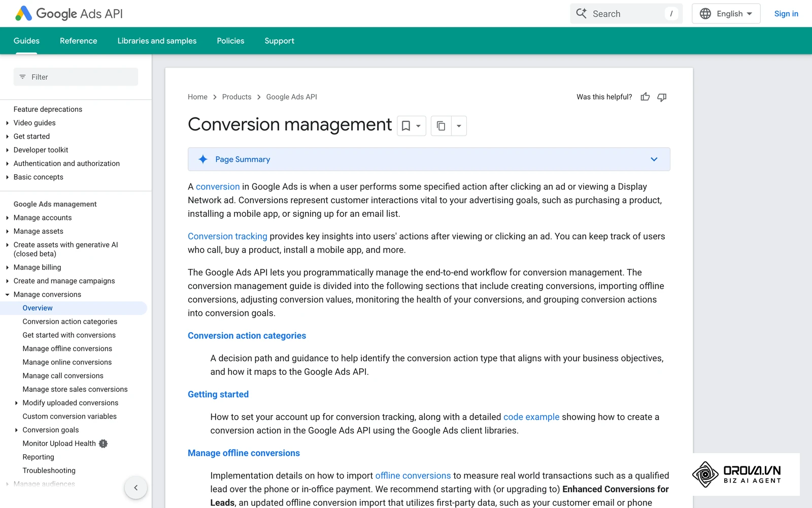Open the Reference tab
This screenshot has height=508, width=812.
click(x=79, y=41)
